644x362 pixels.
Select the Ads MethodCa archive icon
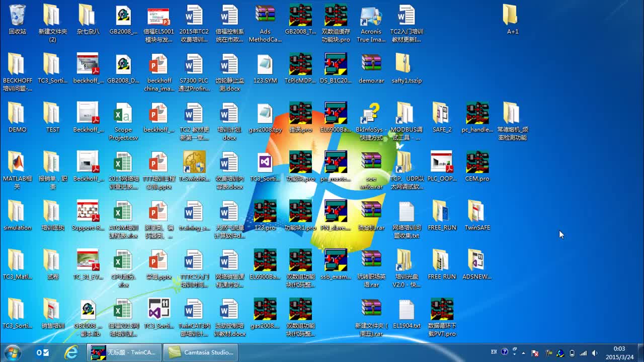pos(265,23)
